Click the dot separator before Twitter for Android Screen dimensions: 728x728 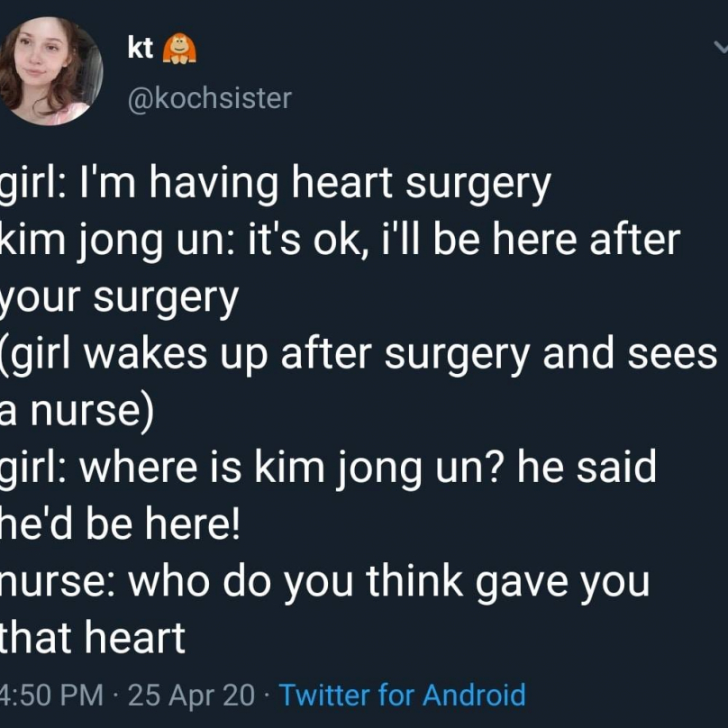point(267,696)
